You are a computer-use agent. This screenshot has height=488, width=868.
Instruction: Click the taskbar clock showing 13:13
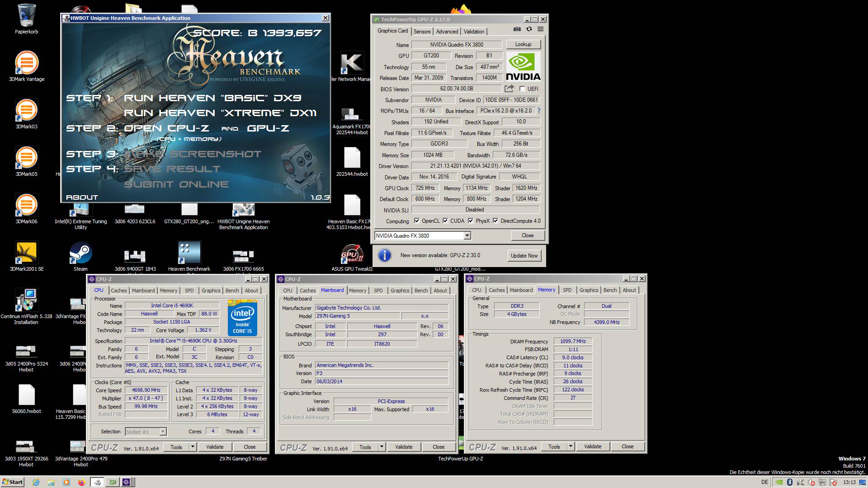(849, 482)
